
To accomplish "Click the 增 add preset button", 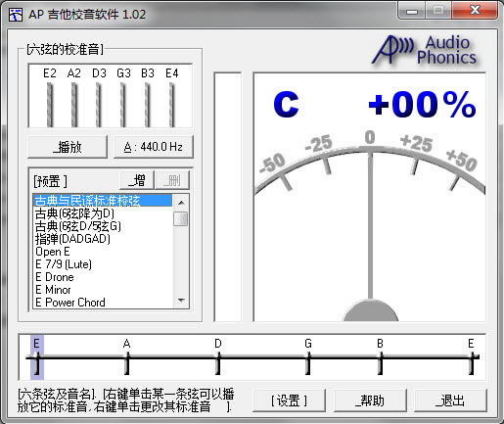I will 137,180.
